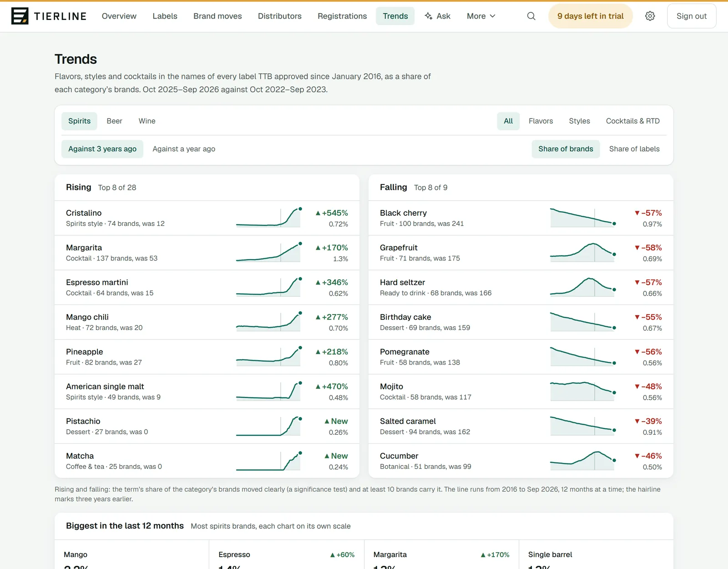This screenshot has height=569, width=728.
Task: Select Share of brands metric
Action: click(566, 149)
